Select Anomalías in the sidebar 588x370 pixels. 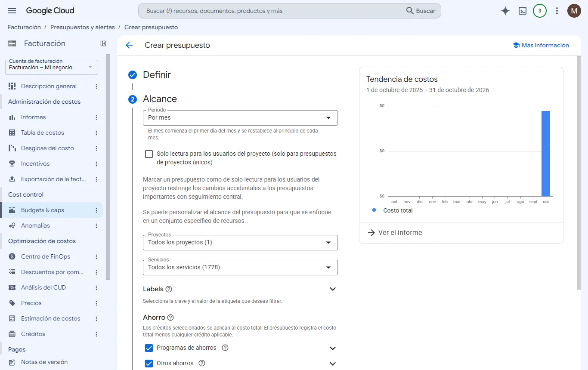click(x=35, y=225)
